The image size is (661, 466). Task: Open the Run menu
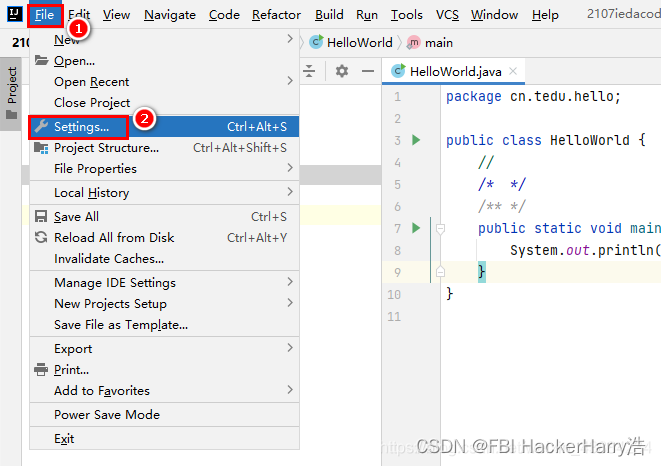(x=367, y=15)
